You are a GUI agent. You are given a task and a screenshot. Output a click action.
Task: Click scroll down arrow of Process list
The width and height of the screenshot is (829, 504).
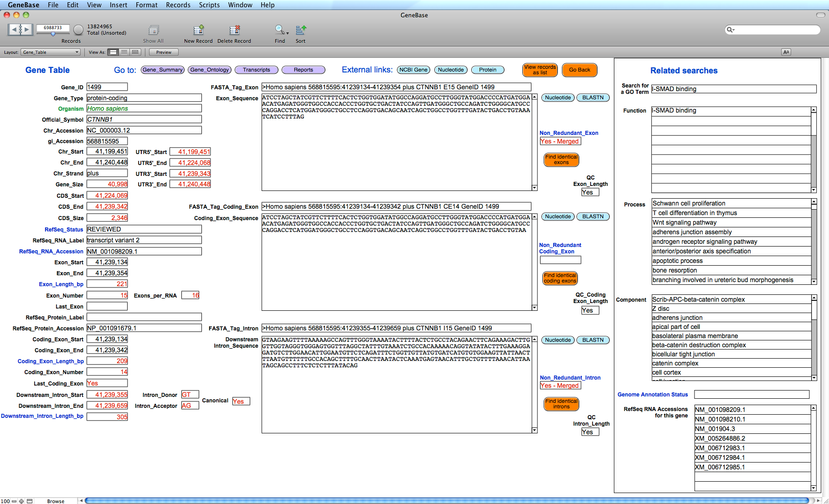pyautogui.click(x=814, y=282)
